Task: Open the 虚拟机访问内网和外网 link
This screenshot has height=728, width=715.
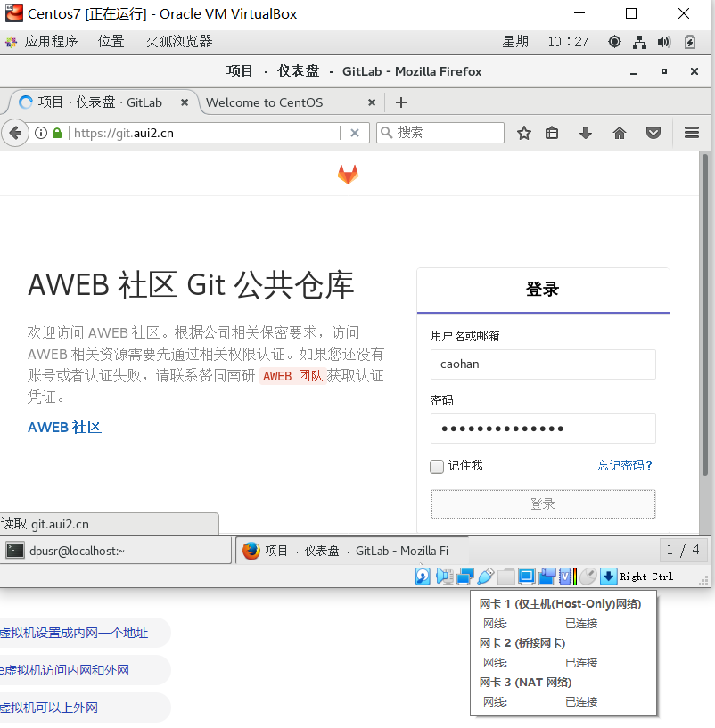Action: click(65, 670)
